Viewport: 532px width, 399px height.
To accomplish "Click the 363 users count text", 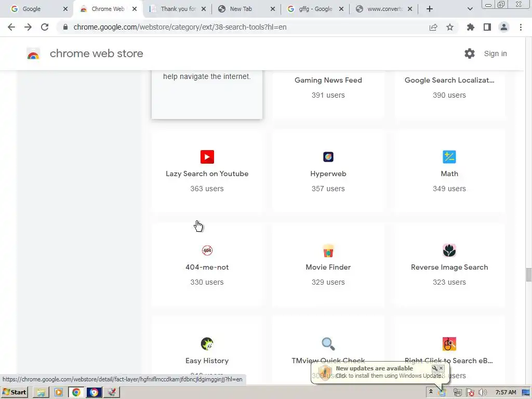I will (207, 189).
